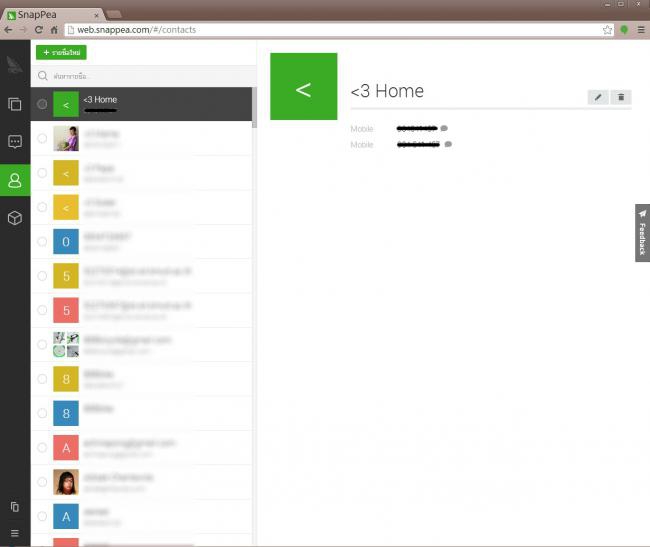This screenshot has height=547, width=650.
Task: Open the browser home page
Action: 54,30
